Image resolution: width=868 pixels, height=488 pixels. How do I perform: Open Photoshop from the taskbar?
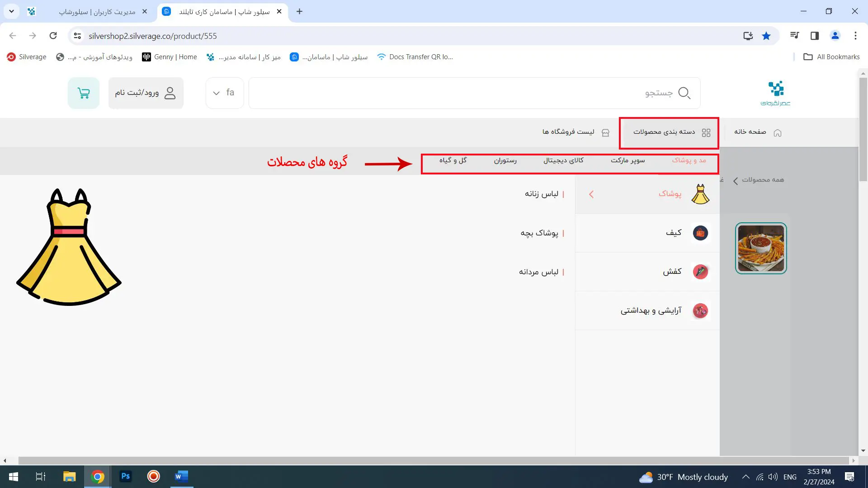[126, 477]
